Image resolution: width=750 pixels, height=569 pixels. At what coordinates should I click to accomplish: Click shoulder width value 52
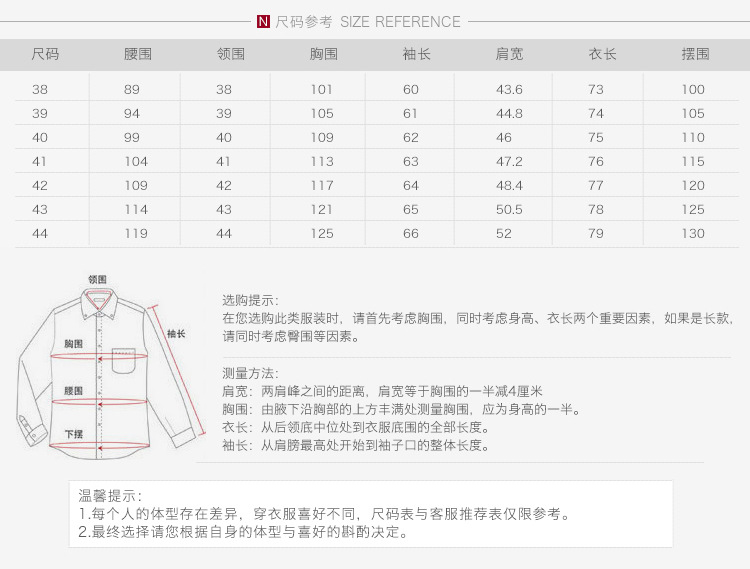tap(504, 233)
